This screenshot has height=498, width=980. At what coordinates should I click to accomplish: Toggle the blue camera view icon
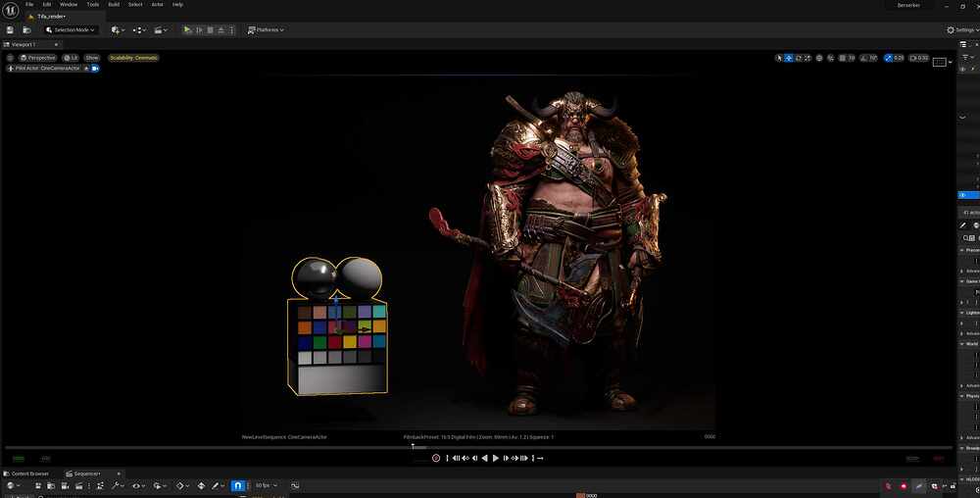click(x=95, y=68)
